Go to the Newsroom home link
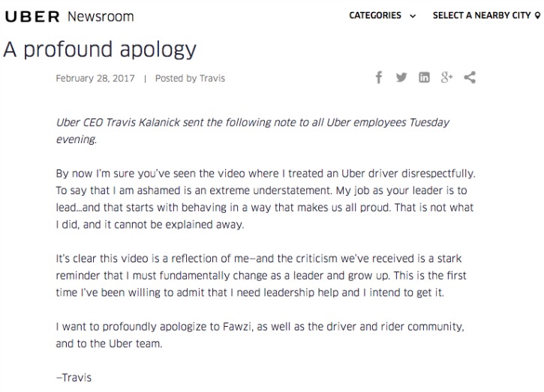This screenshot has height=392, width=544. coord(101,16)
